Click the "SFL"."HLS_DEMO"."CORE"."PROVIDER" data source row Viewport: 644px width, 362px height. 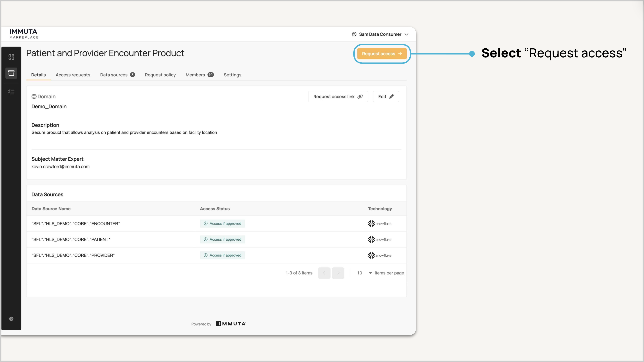point(73,255)
